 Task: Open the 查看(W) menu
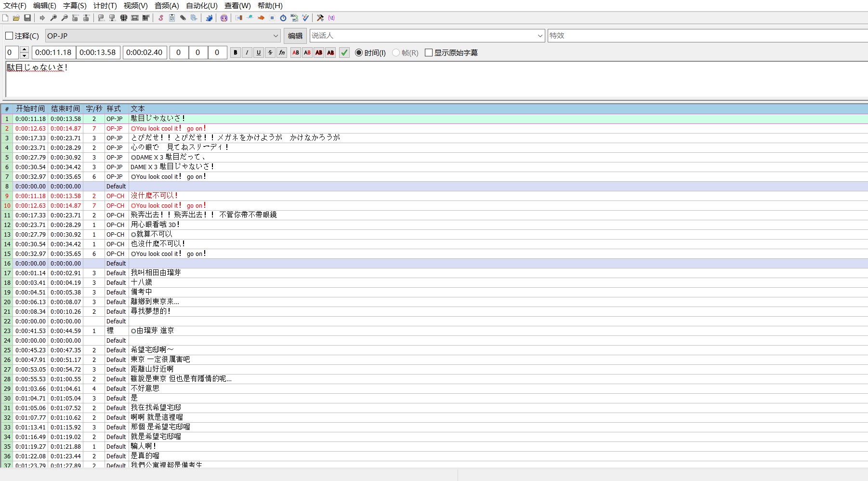(237, 6)
